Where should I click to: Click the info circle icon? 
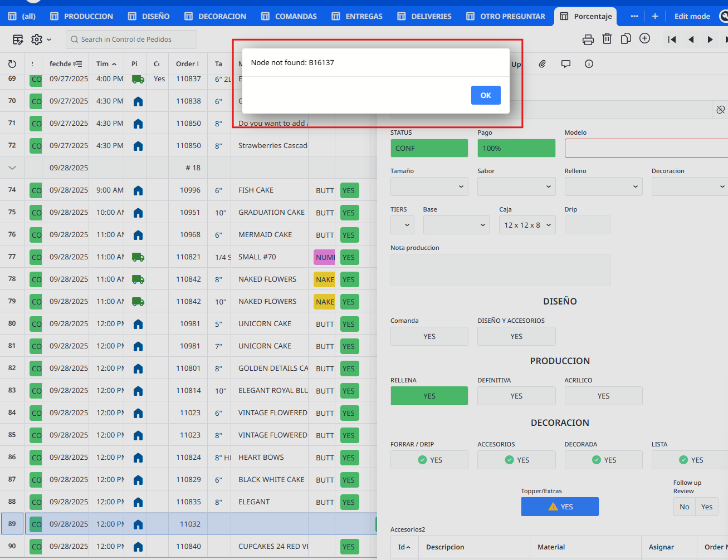click(x=589, y=64)
